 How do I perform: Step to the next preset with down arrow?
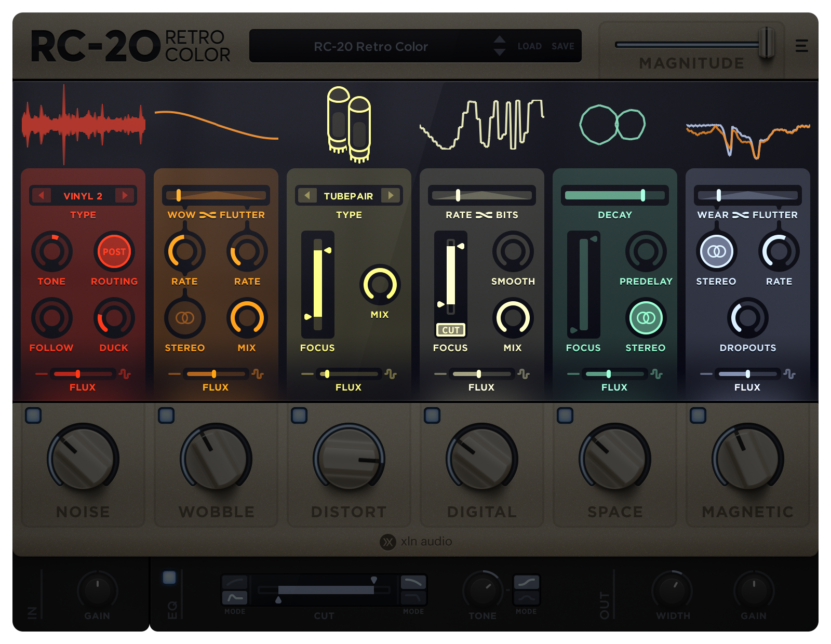[x=500, y=52]
